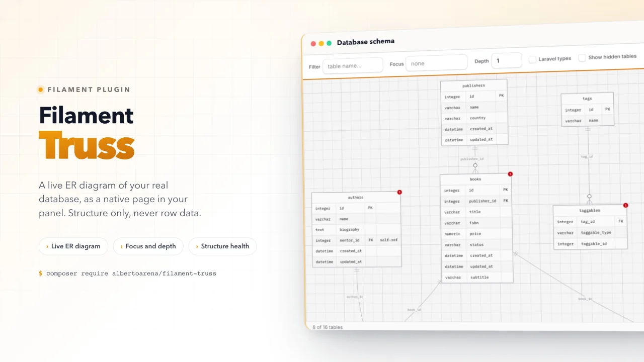The width and height of the screenshot is (644, 362).
Task: Click the red badge on the books table
Action: (x=510, y=174)
